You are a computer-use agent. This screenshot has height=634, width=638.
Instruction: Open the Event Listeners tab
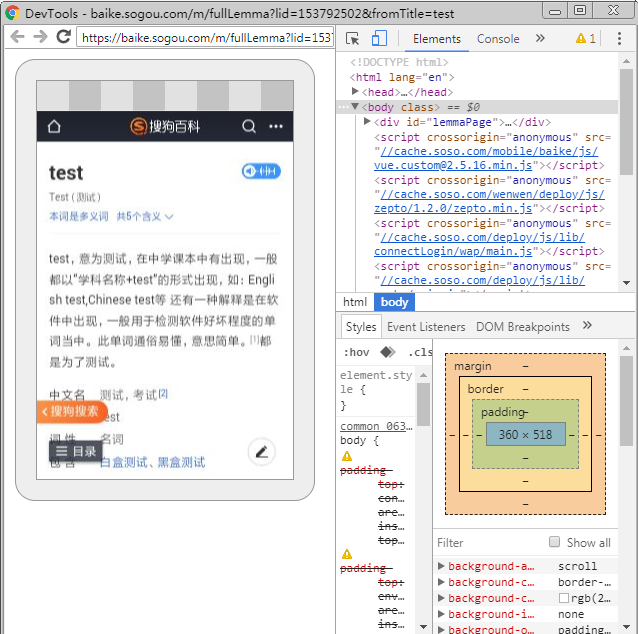(x=426, y=327)
